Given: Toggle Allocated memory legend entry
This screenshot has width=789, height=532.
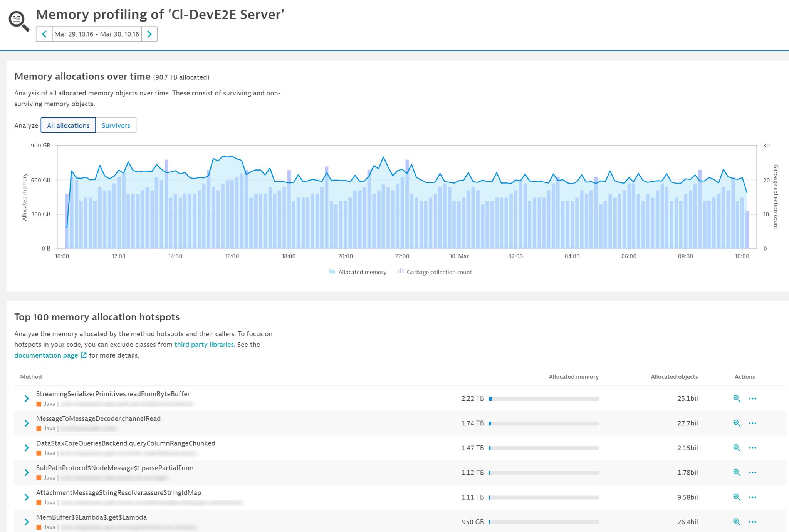Looking at the screenshot, I should 358,272.
